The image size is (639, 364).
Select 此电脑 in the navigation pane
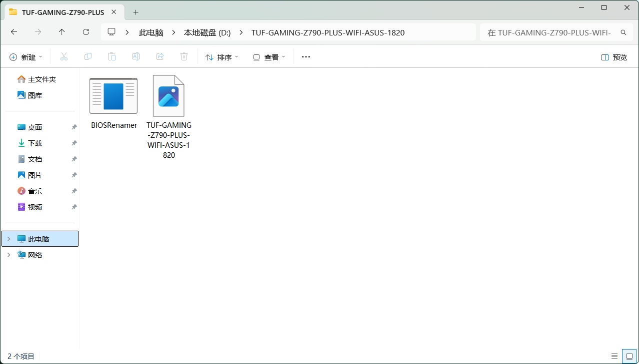pos(40,239)
